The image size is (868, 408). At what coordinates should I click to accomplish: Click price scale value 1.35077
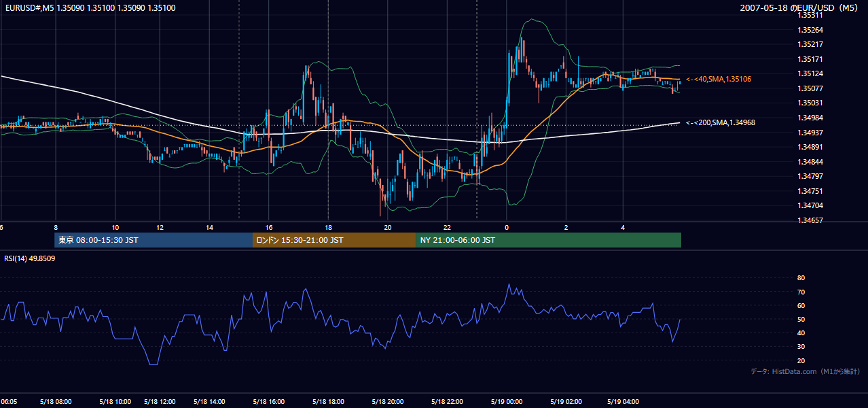810,88
